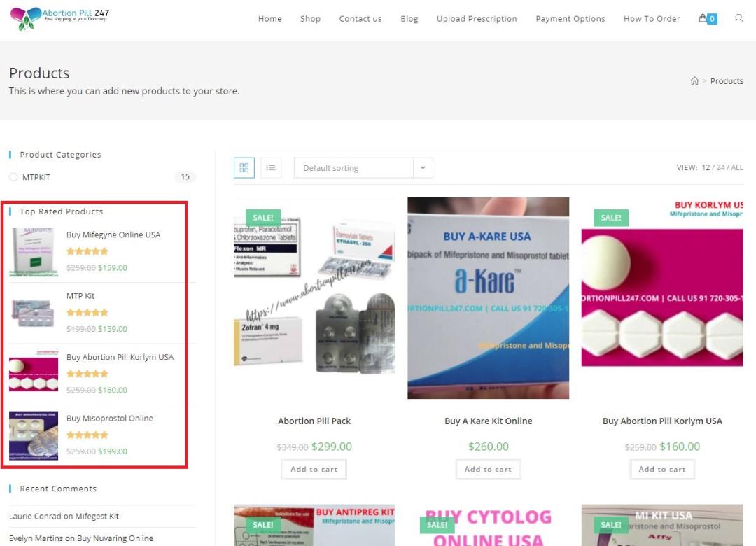Open the Blog menu item

click(409, 18)
